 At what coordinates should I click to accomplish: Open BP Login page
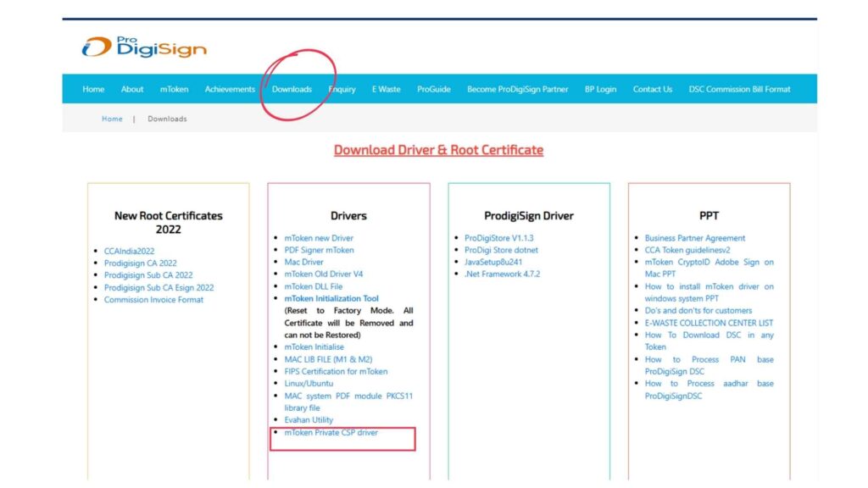click(601, 89)
